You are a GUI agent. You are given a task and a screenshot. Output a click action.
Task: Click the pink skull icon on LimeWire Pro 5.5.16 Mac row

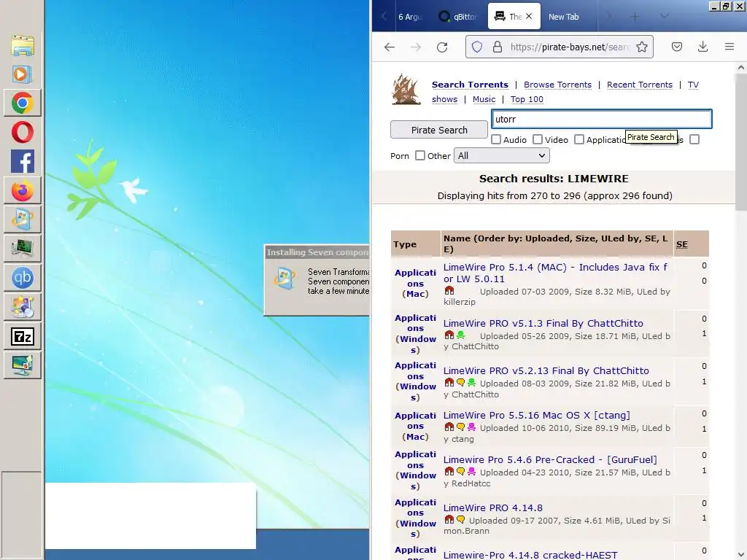[472, 427]
